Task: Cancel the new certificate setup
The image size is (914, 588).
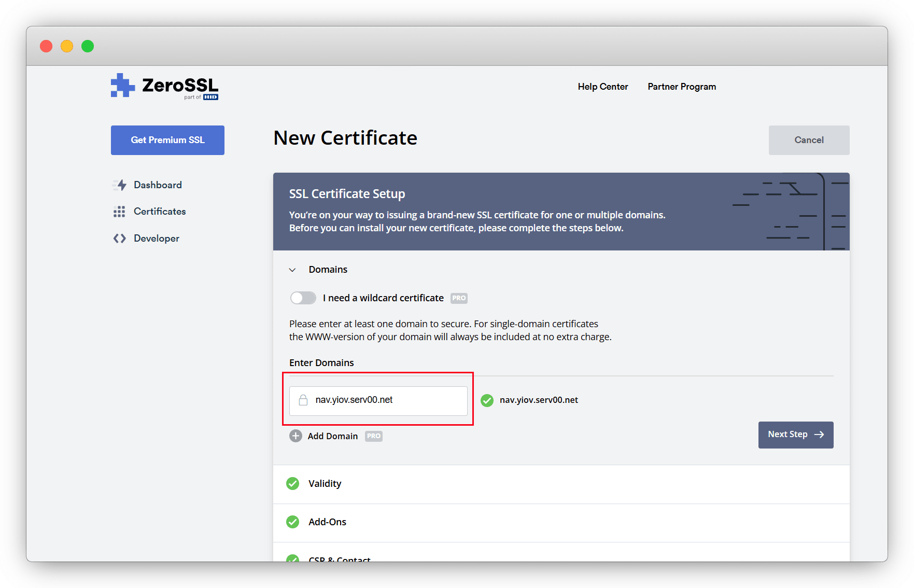Action: point(808,140)
